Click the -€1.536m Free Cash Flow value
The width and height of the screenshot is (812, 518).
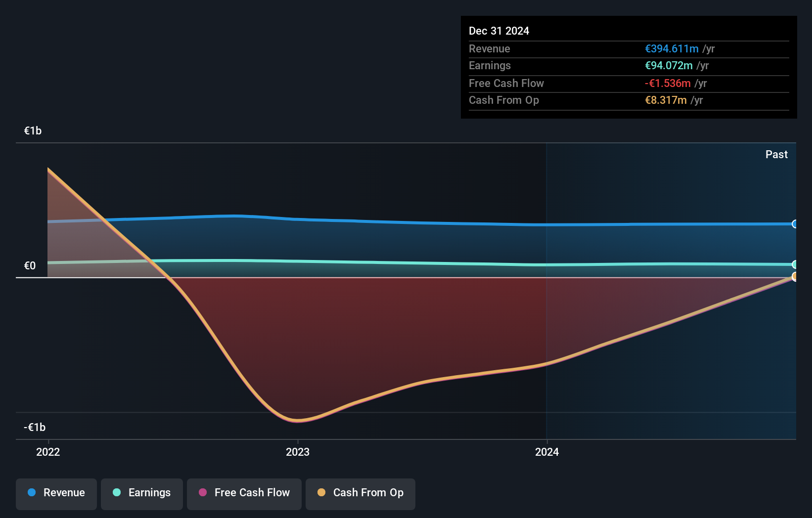click(668, 84)
